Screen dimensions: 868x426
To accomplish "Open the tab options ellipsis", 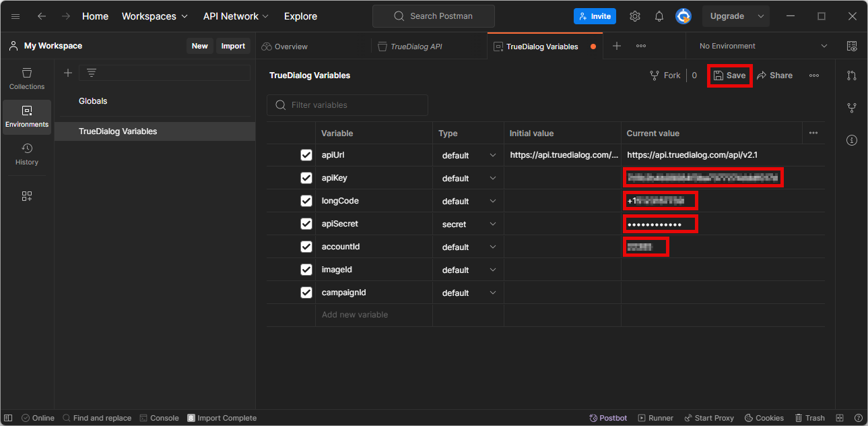I will click(641, 46).
